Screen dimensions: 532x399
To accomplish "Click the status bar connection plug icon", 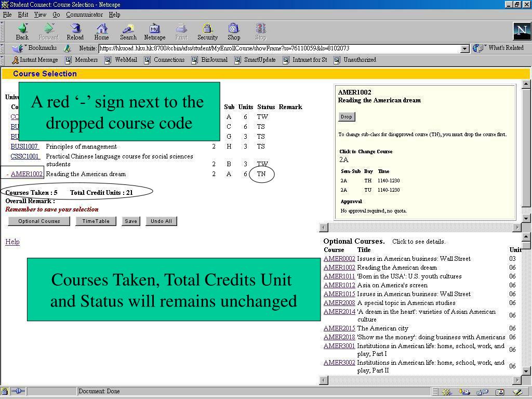I will [x=18, y=391].
